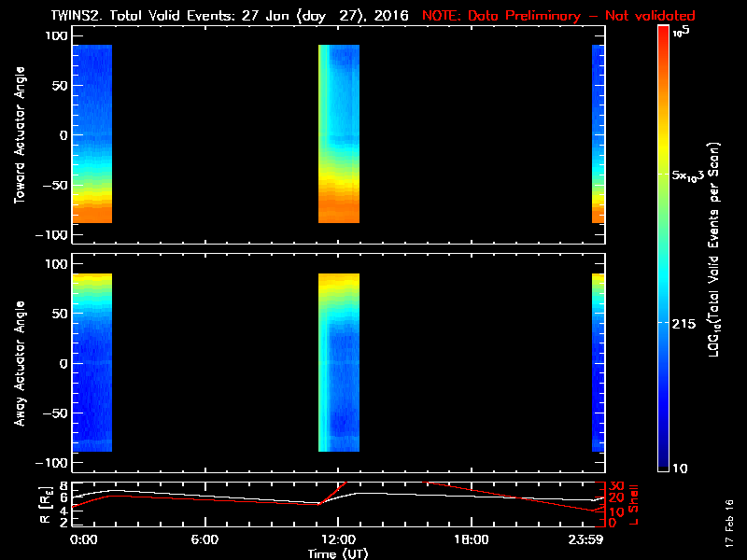Click the "10" color bar minimum label
This screenshot has width=747, height=560.
680,469
